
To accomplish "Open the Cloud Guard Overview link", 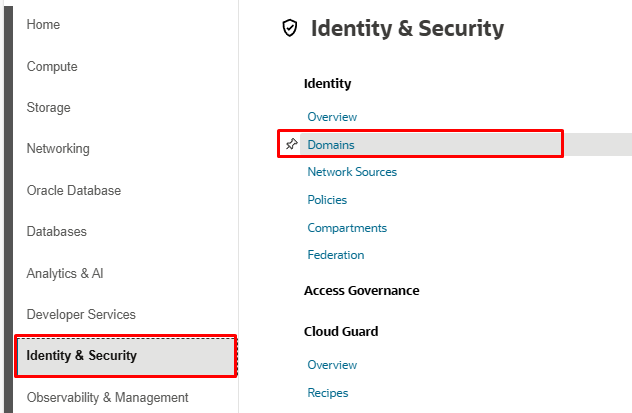I will [332, 365].
